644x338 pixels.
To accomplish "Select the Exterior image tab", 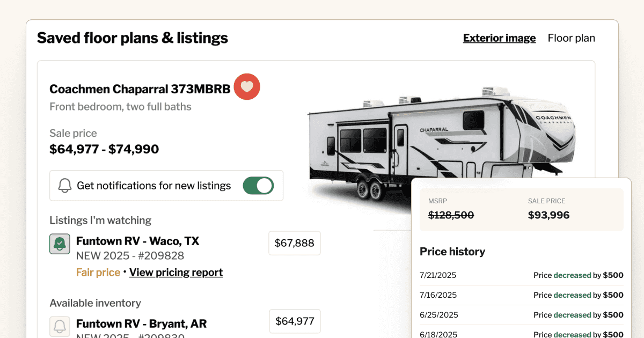I will click(x=499, y=38).
